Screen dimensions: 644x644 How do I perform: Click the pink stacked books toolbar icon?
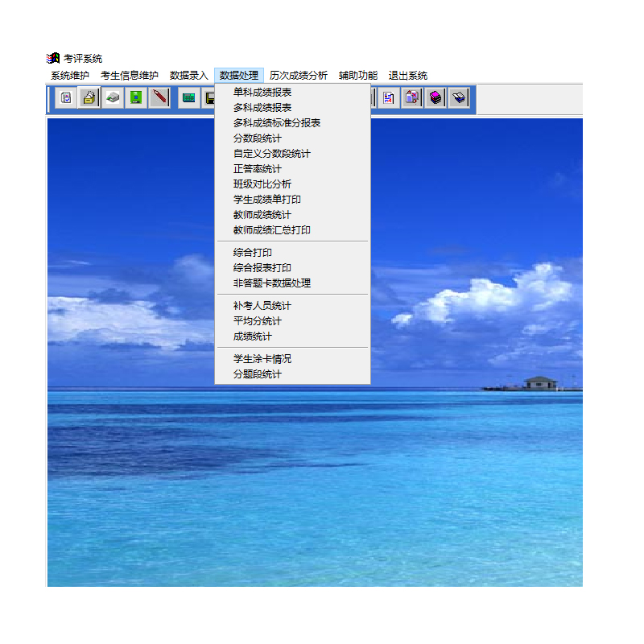[x=436, y=97]
